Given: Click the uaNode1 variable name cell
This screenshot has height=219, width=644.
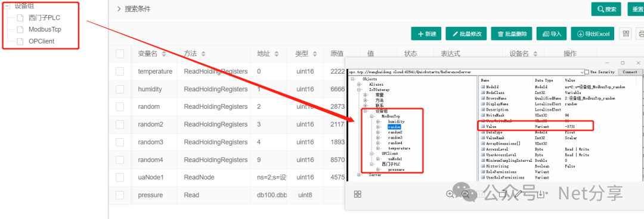Looking at the screenshot, I should (x=155, y=177).
